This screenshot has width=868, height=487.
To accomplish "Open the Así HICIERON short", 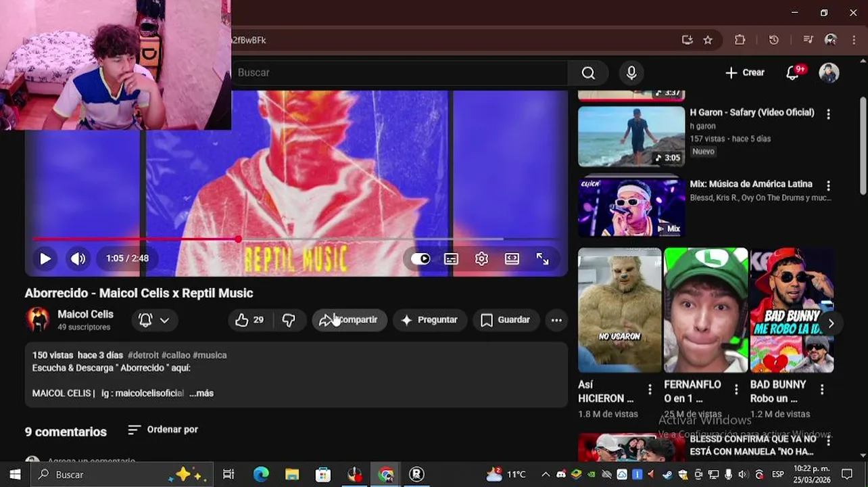I will 619,310.
